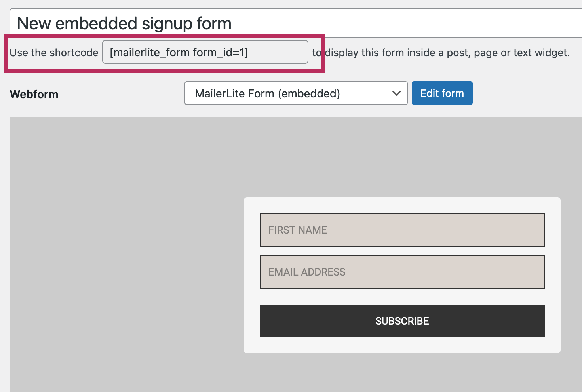Click the "New embedded signup form" title text

124,23
